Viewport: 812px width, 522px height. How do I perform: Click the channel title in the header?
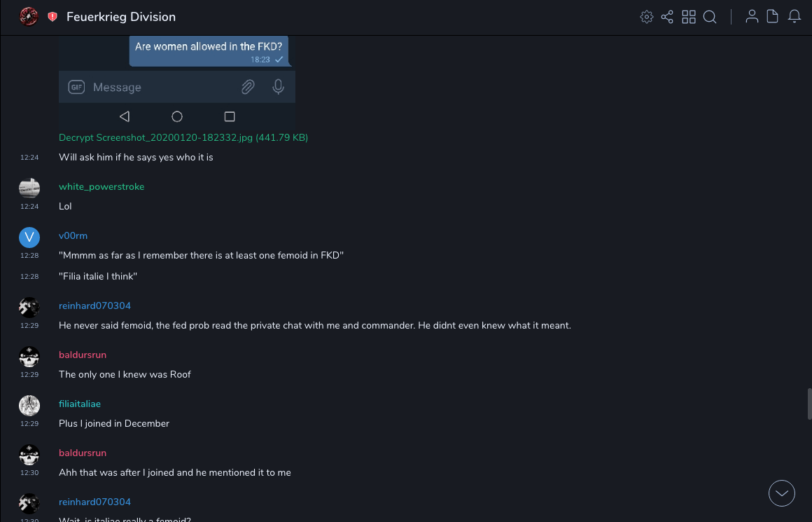pyautogui.click(x=121, y=17)
